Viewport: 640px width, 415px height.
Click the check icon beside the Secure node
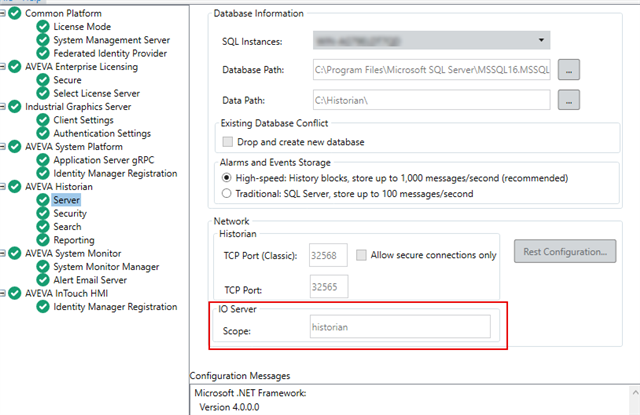(x=43, y=80)
